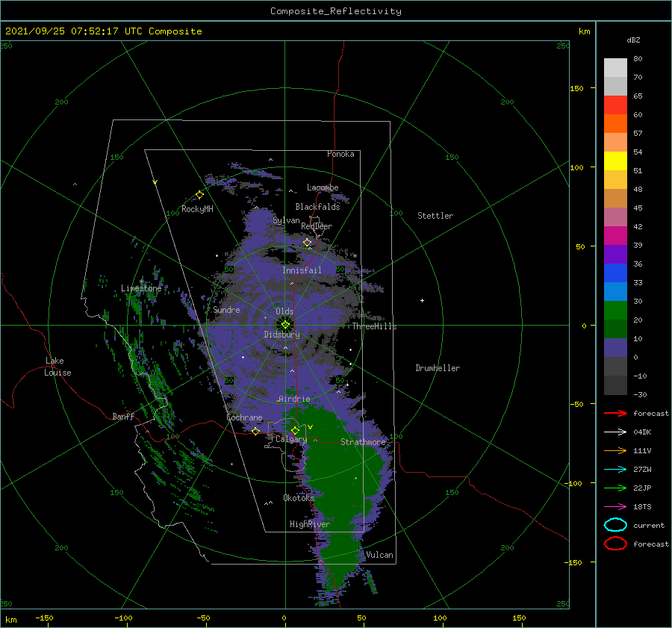Select the 20 dBZ dark green swatch
The image size is (672, 628).
pos(615,329)
